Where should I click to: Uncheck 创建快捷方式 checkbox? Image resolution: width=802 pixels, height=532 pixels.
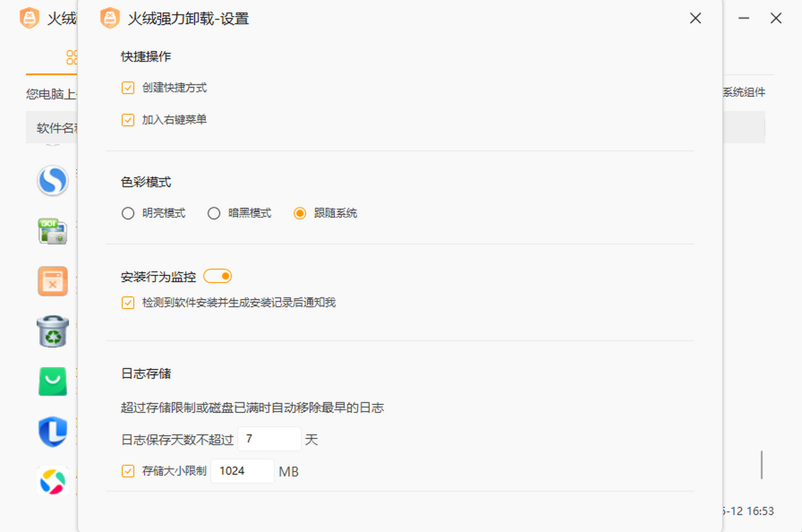pyautogui.click(x=128, y=88)
